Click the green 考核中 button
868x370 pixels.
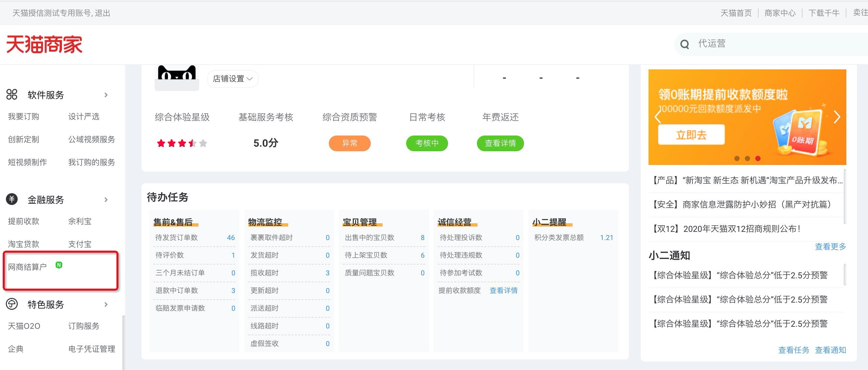tap(427, 143)
